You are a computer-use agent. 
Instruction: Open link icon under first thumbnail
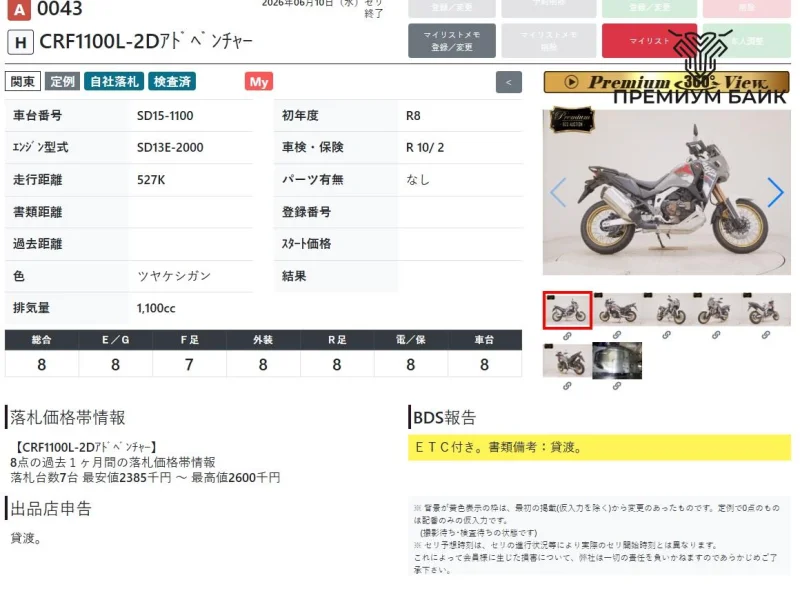567,336
